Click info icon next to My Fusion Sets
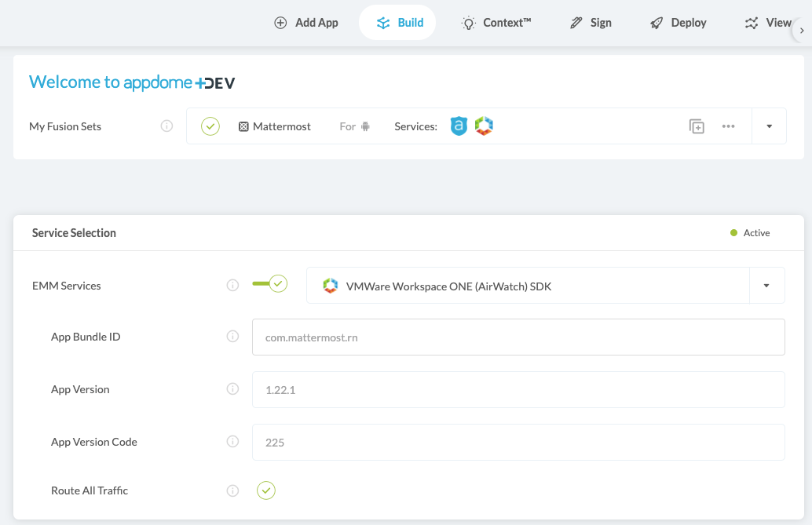The width and height of the screenshot is (812, 525). tap(166, 126)
